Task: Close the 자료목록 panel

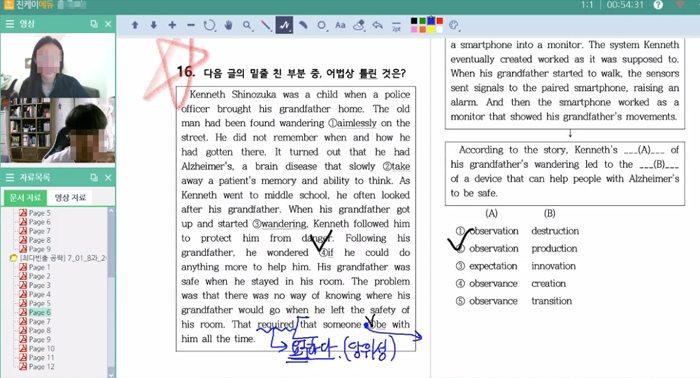Action: (108, 178)
